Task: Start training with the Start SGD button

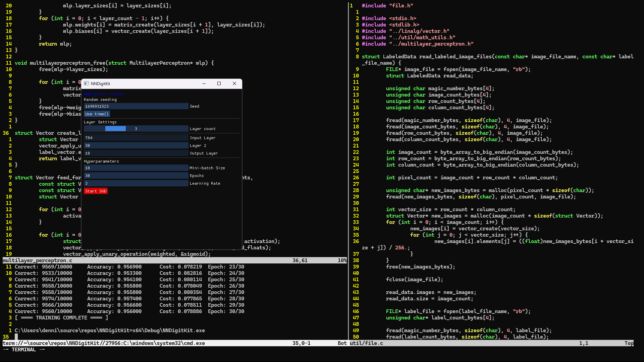Action: coord(96,191)
